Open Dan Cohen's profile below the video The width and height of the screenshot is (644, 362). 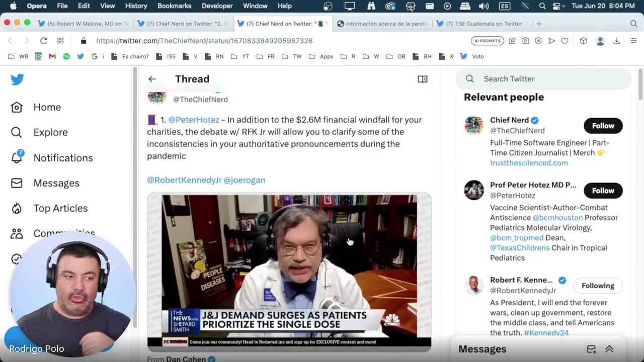(186, 359)
